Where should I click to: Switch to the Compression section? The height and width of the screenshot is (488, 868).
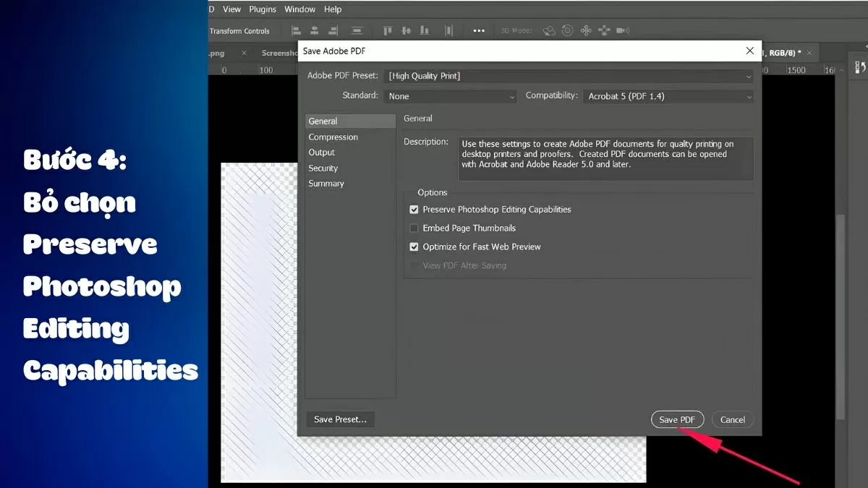tap(333, 137)
